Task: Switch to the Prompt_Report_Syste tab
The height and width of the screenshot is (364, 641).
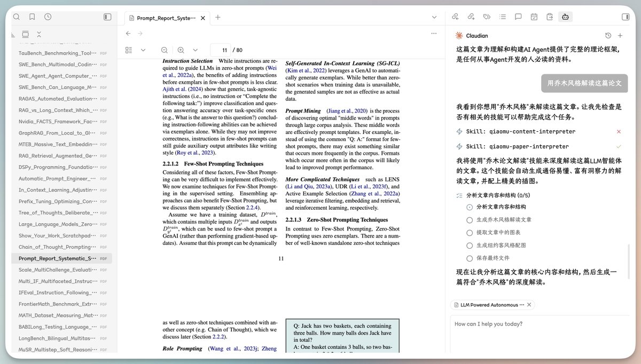Action: [x=166, y=18]
